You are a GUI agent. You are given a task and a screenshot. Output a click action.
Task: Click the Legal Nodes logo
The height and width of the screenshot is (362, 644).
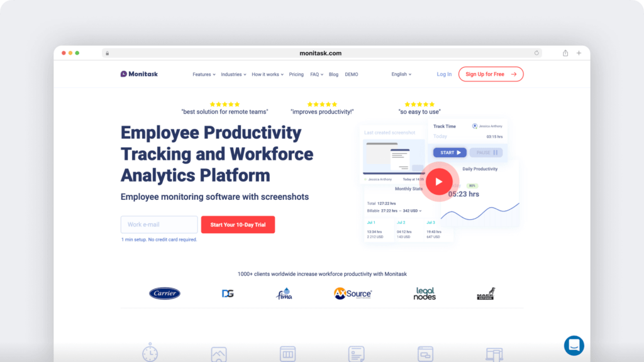pos(425,293)
